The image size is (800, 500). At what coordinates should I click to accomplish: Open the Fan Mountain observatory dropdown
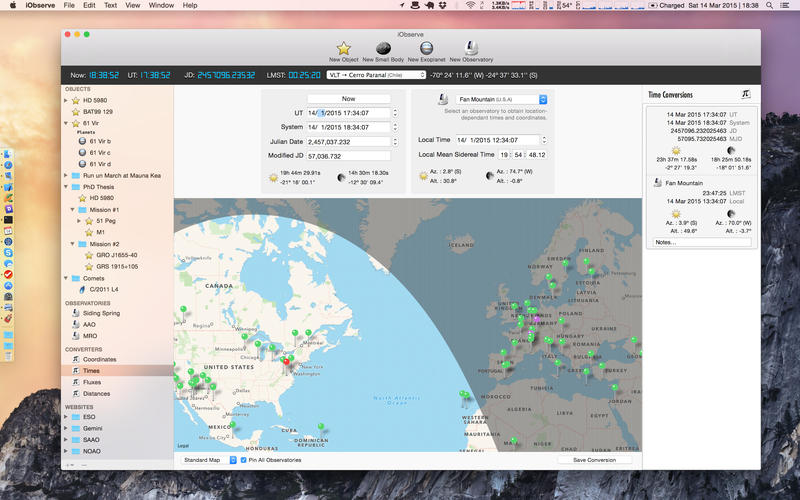[x=501, y=99]
